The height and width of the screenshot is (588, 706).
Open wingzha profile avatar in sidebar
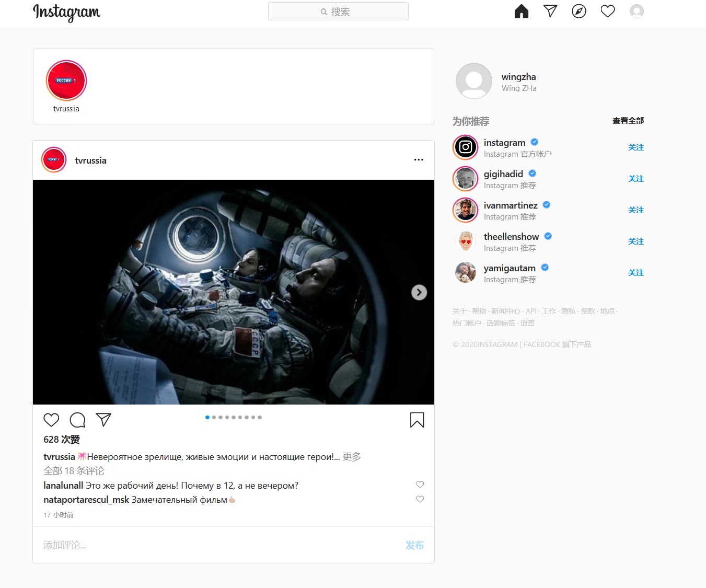pos(474,81)
